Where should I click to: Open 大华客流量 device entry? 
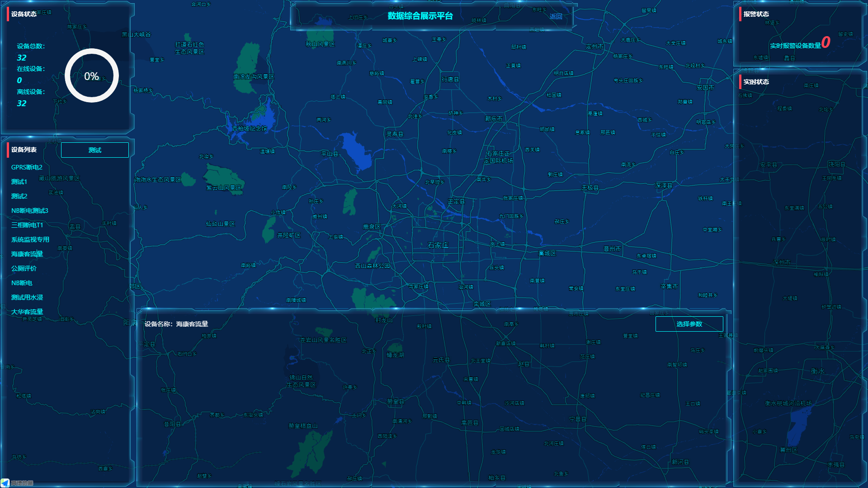point(27,312)
